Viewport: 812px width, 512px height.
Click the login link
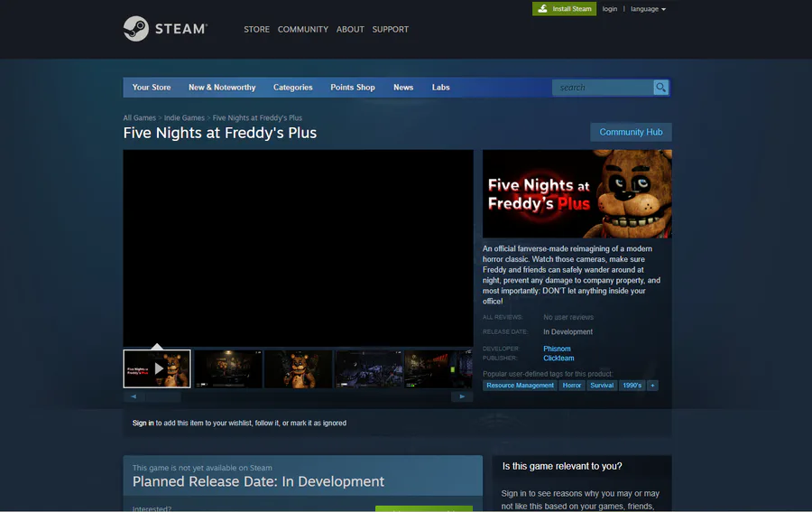tap(610, 9)
